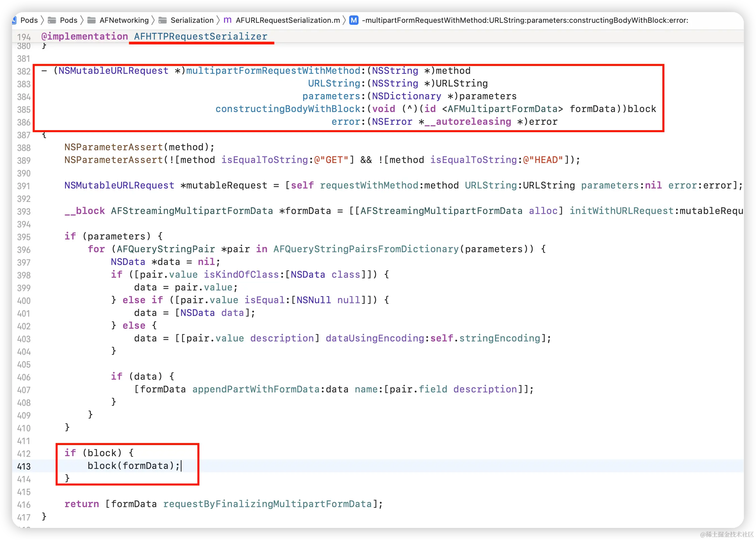The width and height of the screenshot is (756, 540).
Task: Click the appendPartWithFormData method call
Action: [x=256, y=389]
